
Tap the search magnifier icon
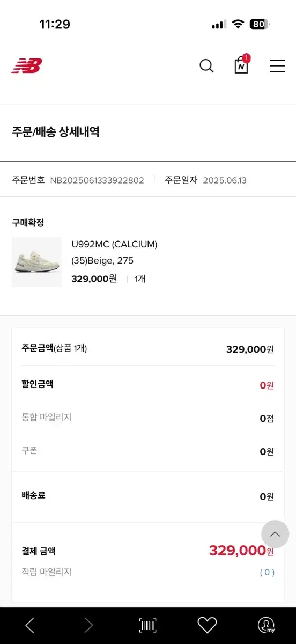tap(206, 66)
